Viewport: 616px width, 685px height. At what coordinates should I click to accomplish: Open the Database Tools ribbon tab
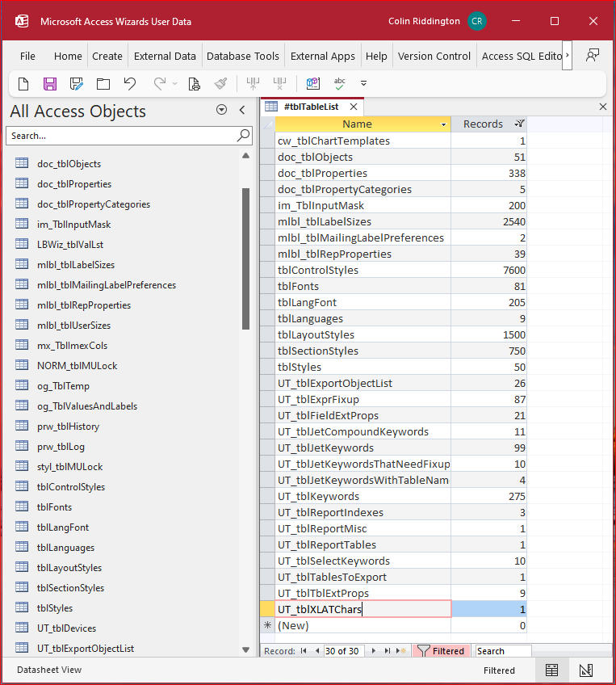click(x=243, y=56)
